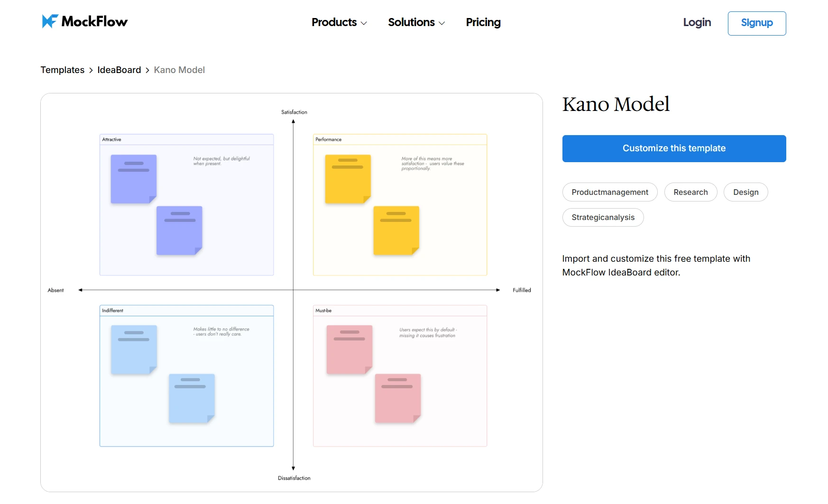
Task: Select the purple sticky note in Attractive quadrant
Action: tap(133, 179)
